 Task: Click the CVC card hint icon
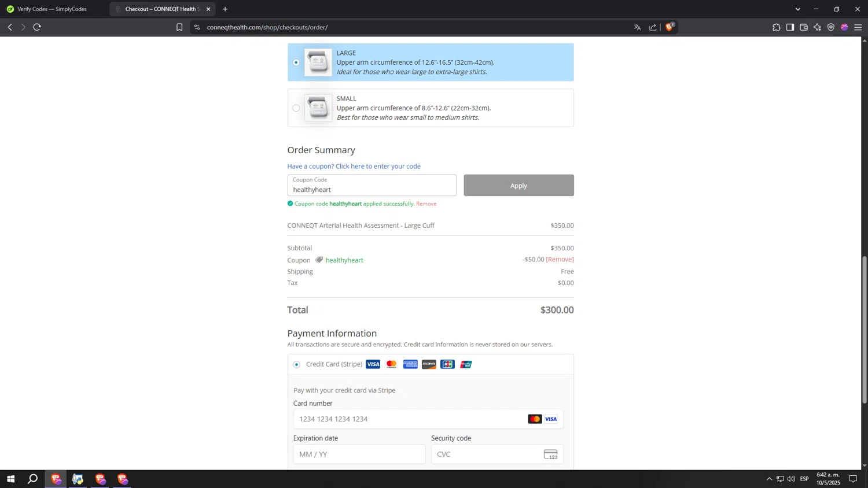pyautogui.click(x=551, y=454)
